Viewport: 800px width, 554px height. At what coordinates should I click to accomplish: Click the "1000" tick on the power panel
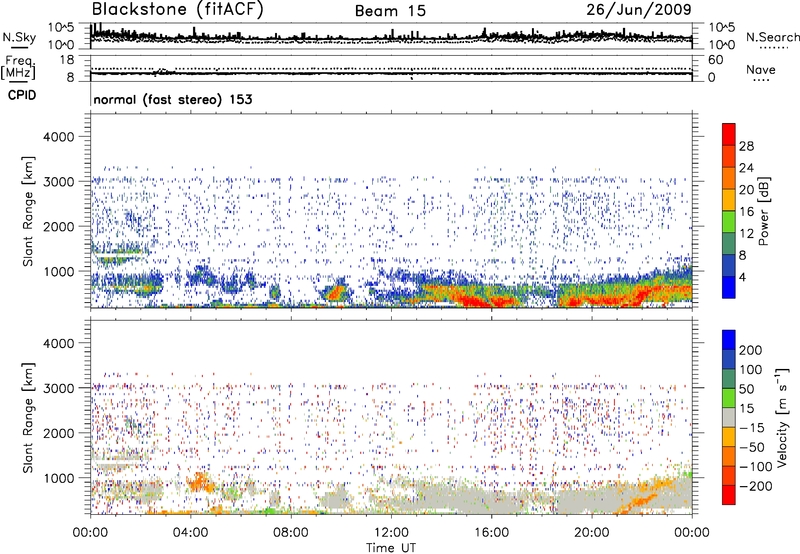59,271
